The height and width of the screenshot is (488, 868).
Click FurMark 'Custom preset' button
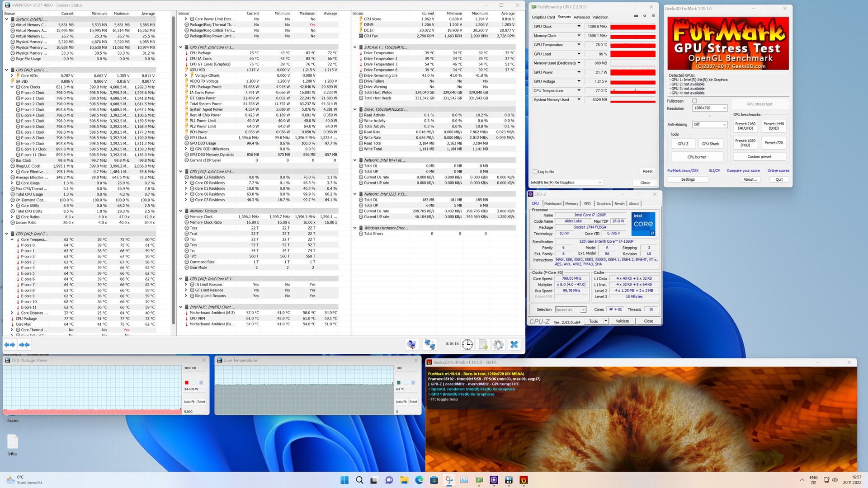(759, 157)
